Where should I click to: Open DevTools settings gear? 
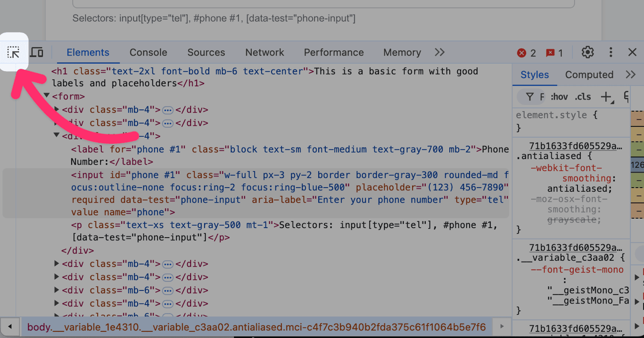[587, 52]
